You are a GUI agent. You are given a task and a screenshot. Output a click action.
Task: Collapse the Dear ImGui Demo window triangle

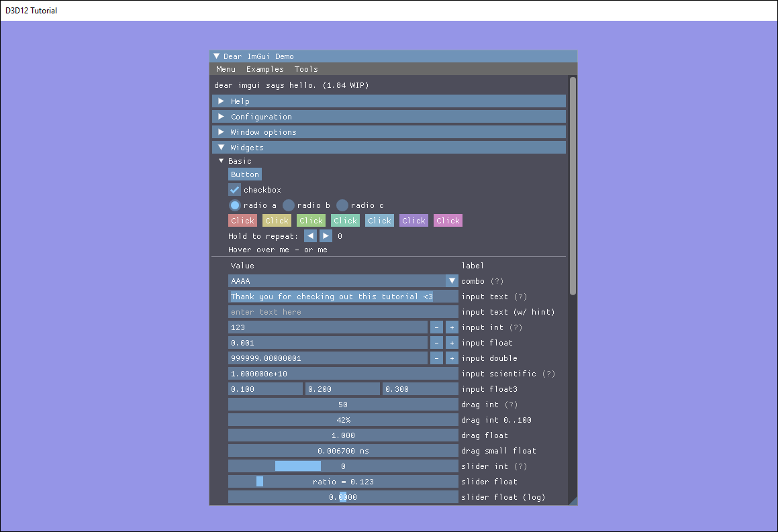point(216,56)
